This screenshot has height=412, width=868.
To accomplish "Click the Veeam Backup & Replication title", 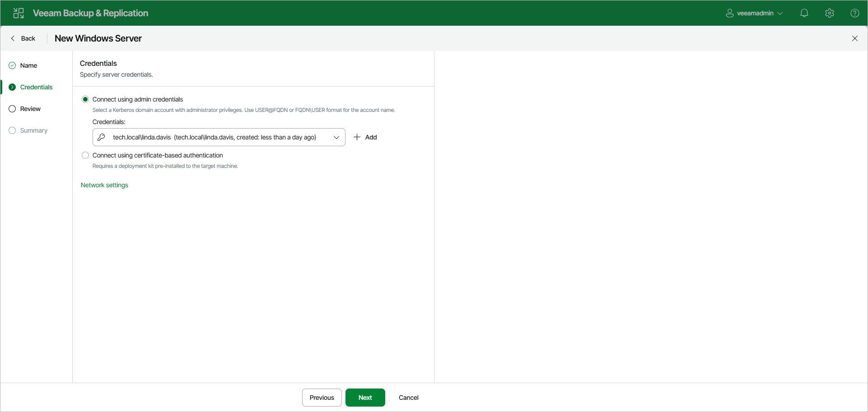I will coord(90,13).
